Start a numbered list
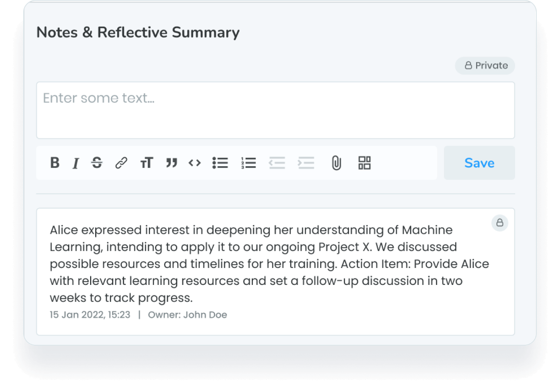 point(248,163)
